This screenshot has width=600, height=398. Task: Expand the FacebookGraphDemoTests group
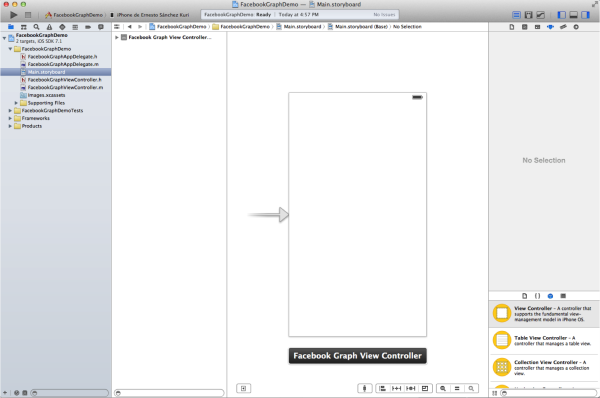tap(10, 111)
